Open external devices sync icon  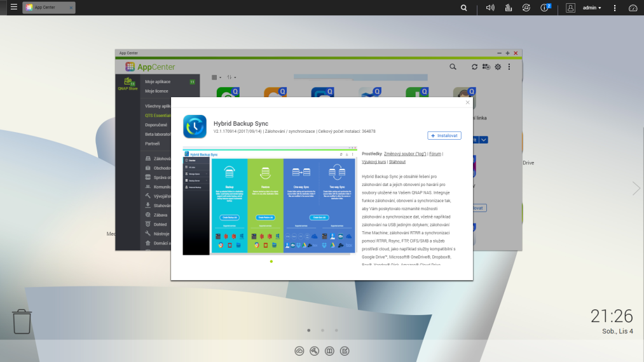(x=526, y=8)
